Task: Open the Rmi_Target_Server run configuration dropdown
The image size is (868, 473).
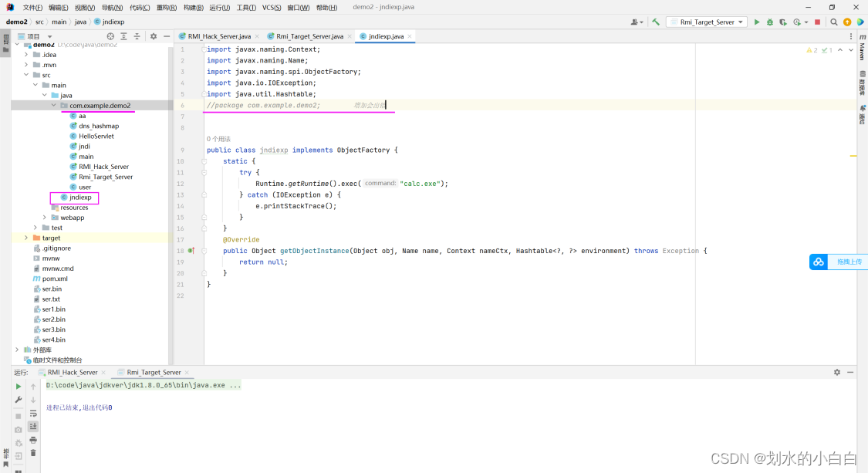Action: tap(706, 22)
